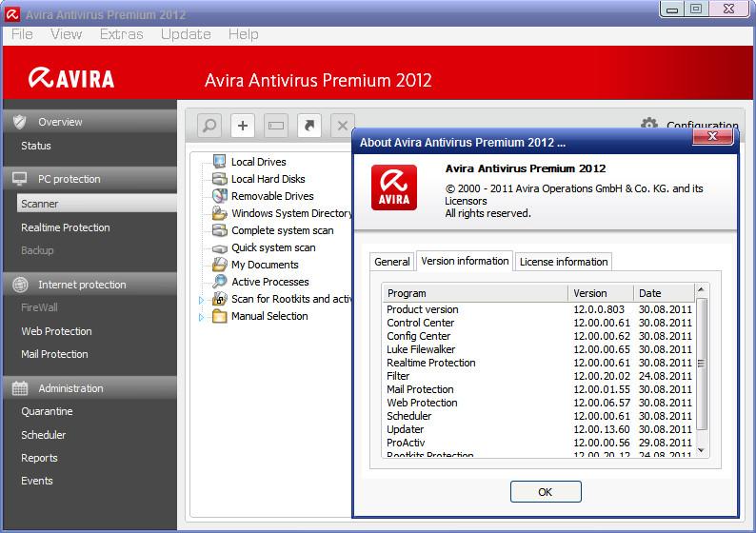Close the About Avira dialog
This screenshot has height=533, width=756.
point(712,136)
